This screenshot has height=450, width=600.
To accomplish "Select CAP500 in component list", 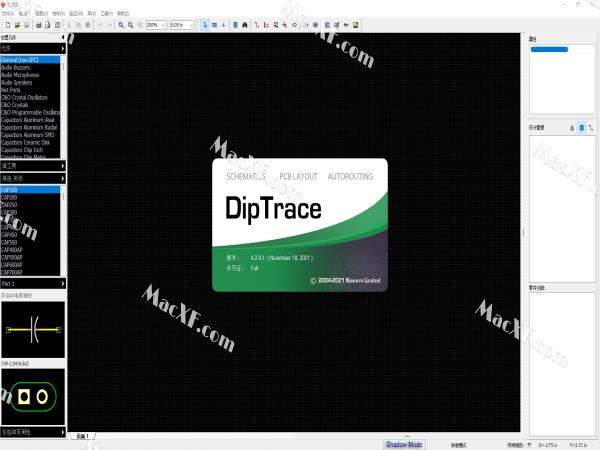I will coord(30,242).
